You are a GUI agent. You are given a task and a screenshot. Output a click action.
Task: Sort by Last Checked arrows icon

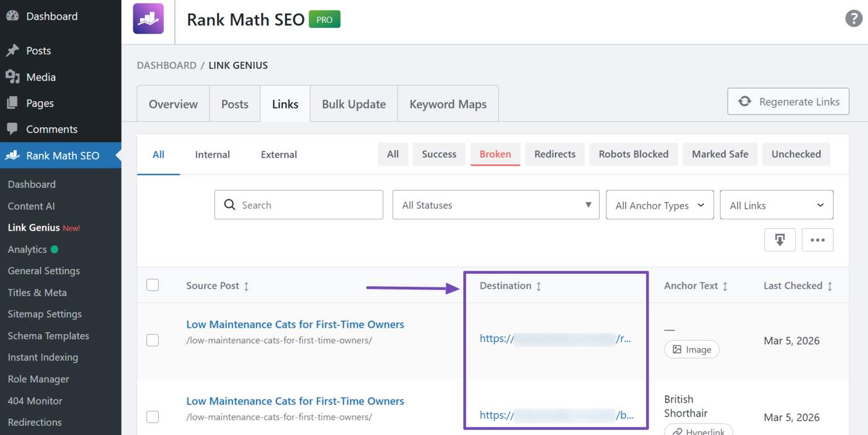click(x=830, y=286)
